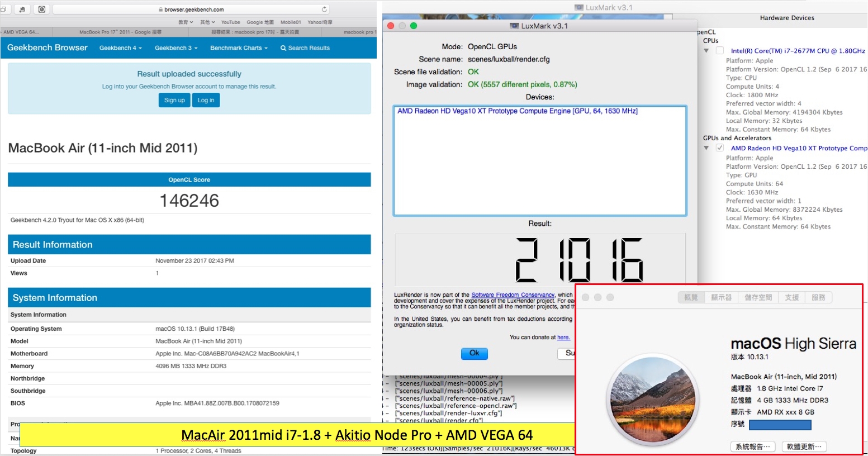Click the Sign up button
Image resolution: width=868 pixels, height=456 pixels.
(174, 100)
